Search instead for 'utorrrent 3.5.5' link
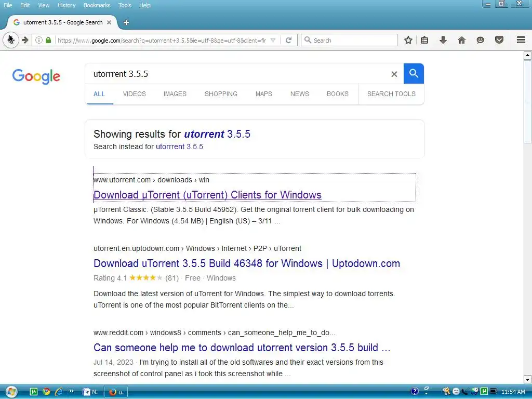The image size is (532, 399). (x=179, y=147)
